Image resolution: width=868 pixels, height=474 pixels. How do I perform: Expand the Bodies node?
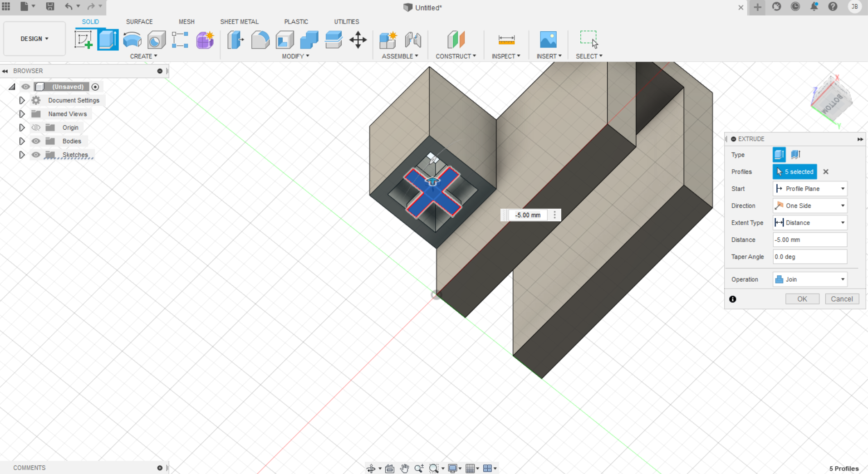pos(22,141)
